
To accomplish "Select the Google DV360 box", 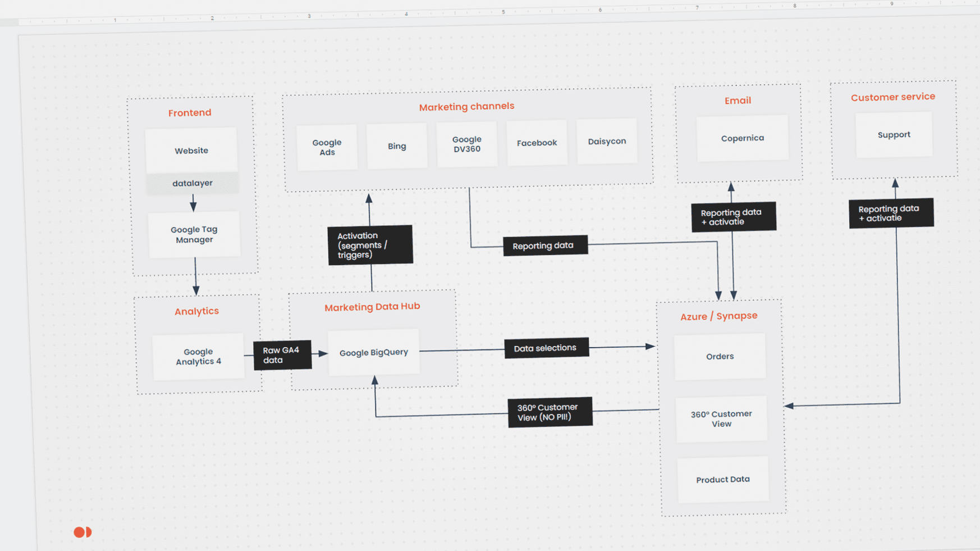I will 467,144.
